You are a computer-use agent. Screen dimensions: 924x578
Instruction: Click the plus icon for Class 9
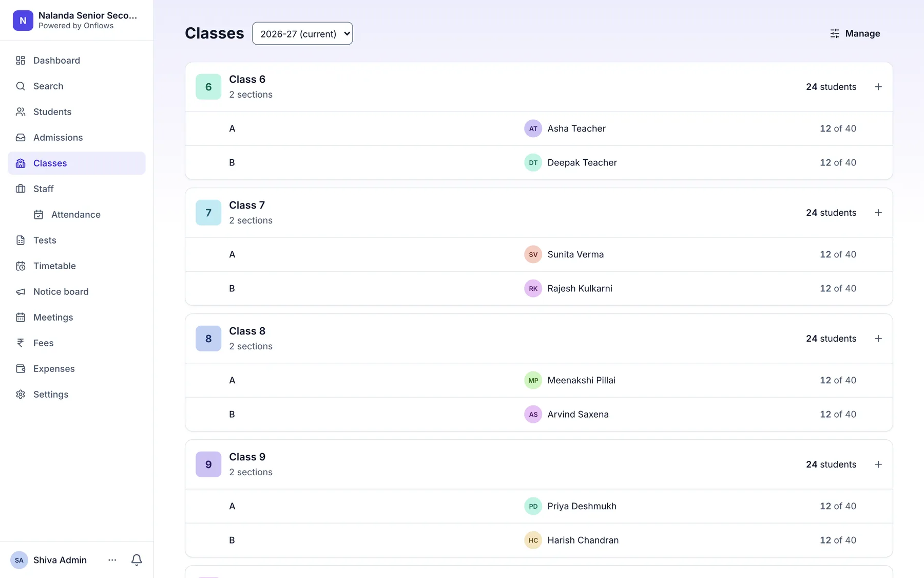pyautogui.click(x=878, y=464)
